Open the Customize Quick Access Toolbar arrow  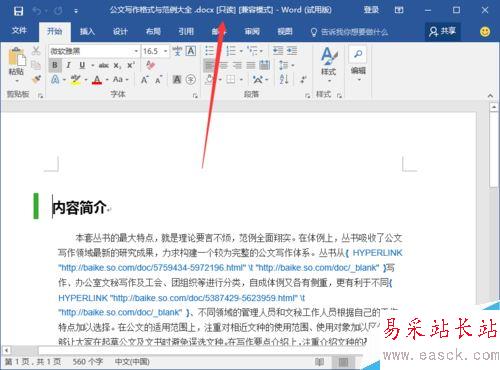[x=76, y=11]
